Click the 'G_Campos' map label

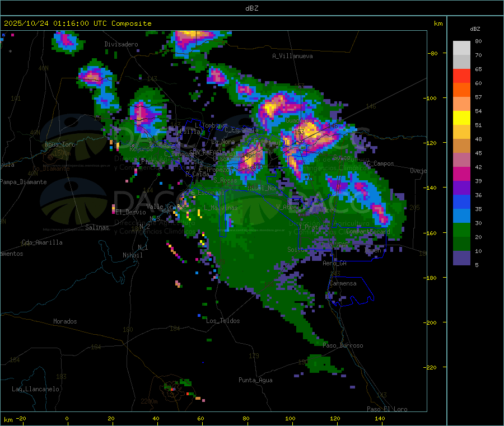click(x=380, y=163)
